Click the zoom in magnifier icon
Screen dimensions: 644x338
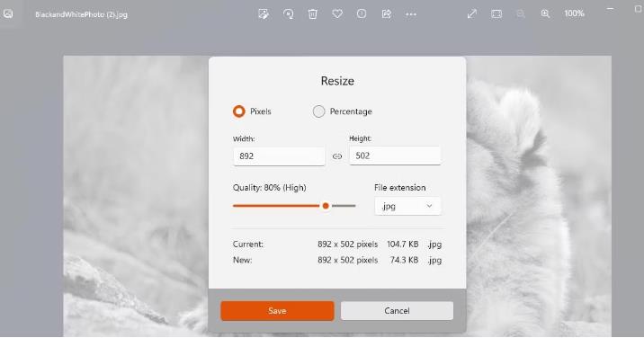[545, 14]
